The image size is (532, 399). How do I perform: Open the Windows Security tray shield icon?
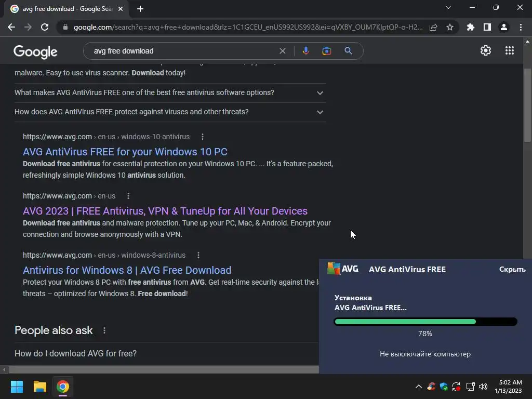tap(444, 387)
